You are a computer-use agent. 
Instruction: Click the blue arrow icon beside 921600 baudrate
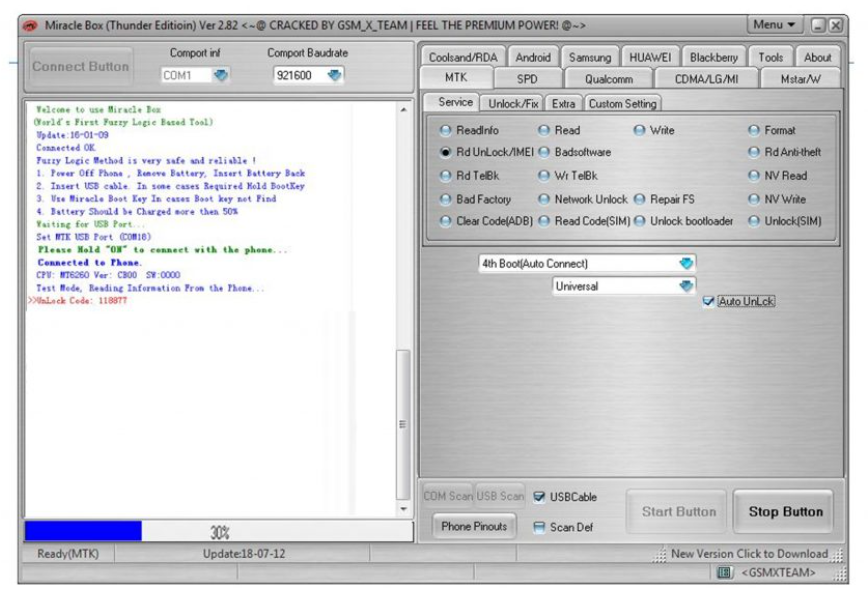click(x=335, y=74)
